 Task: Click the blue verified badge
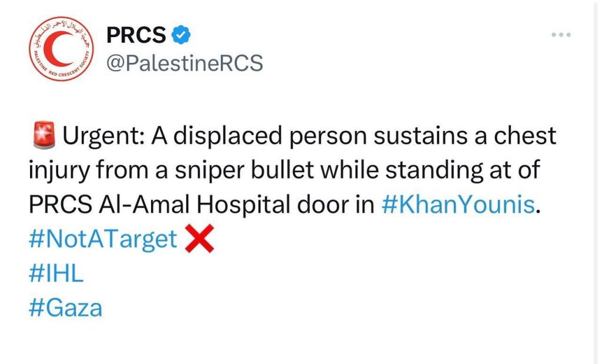point(181,35)
